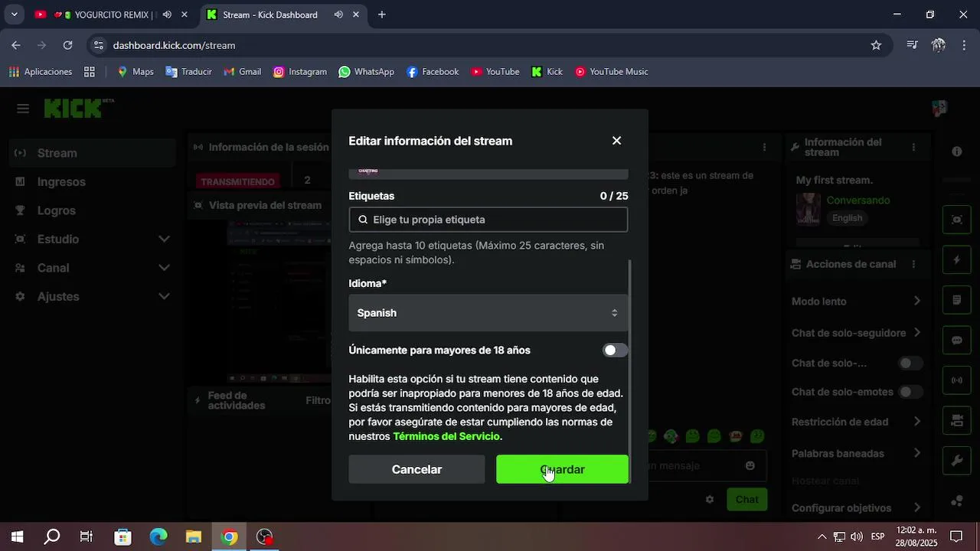The width and height of the screenshot is (980, 551).
Task: Open the Idioma Spanish dropdown
Action: tap(488, 313)
